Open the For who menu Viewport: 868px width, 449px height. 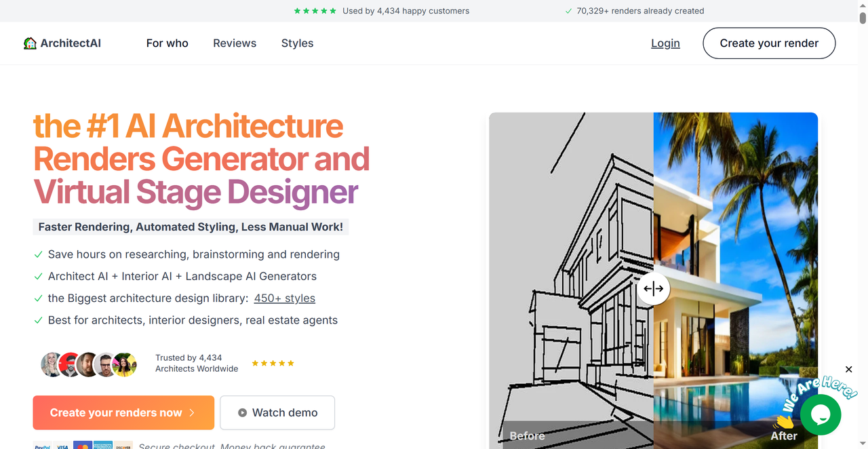click(x=167, y=43)
